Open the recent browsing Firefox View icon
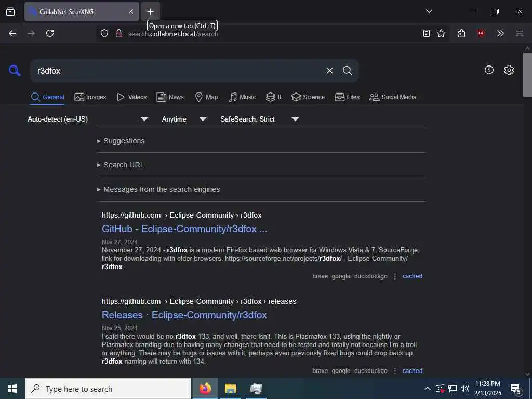 [10, 11]
